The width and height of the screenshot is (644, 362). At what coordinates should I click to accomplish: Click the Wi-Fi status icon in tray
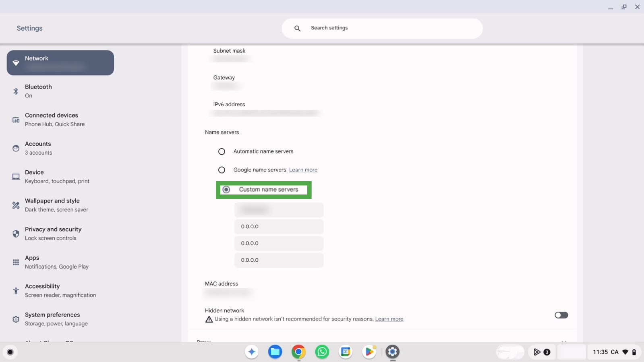pos(625,352)
